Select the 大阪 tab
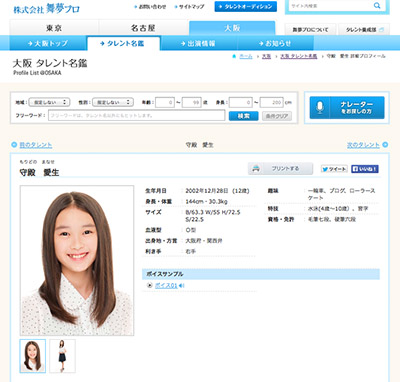This screenshot has width=400, height=382. pos(232,28)
